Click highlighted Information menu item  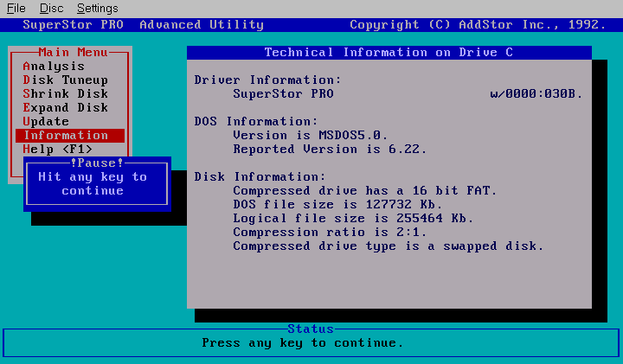70,136
